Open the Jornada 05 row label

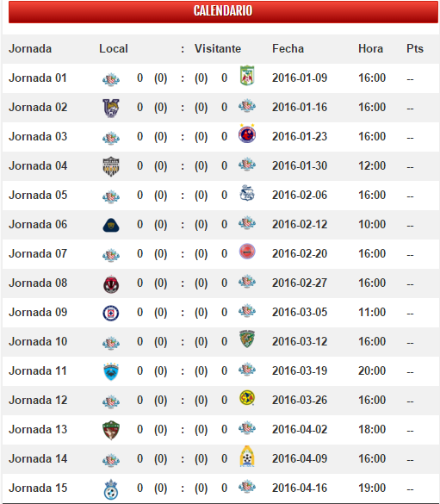[38, 195]
